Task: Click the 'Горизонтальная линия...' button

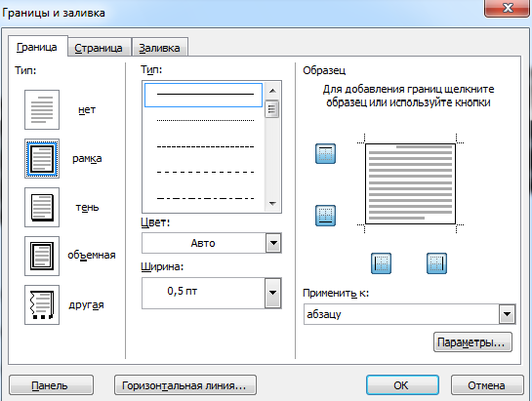Action: (185, 385)
